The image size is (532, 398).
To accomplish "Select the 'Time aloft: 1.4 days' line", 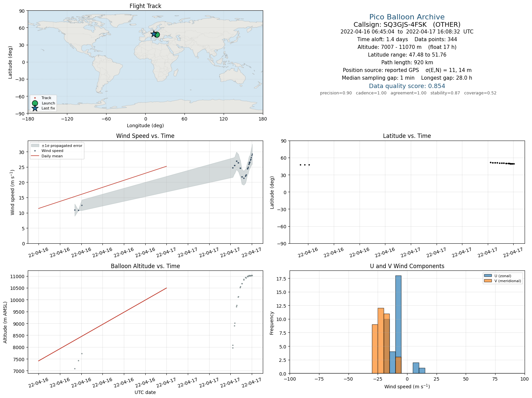I will pyautogui.click(x=407, y=39).
